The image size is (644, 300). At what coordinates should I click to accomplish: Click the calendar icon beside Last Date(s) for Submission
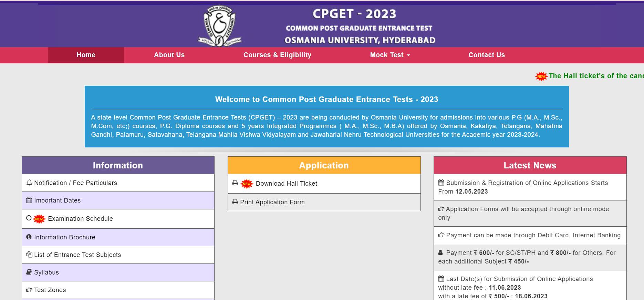(441, 279)
